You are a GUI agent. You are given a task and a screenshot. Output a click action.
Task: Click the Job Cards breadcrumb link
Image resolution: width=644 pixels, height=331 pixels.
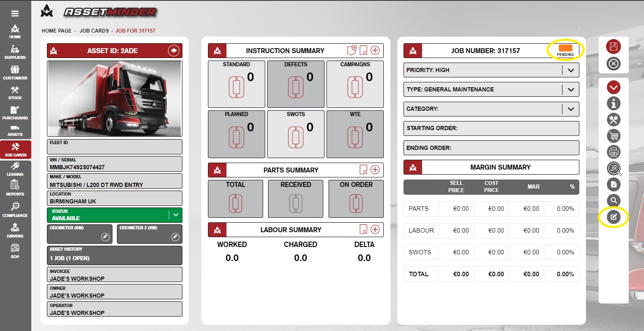pos(94,31)
